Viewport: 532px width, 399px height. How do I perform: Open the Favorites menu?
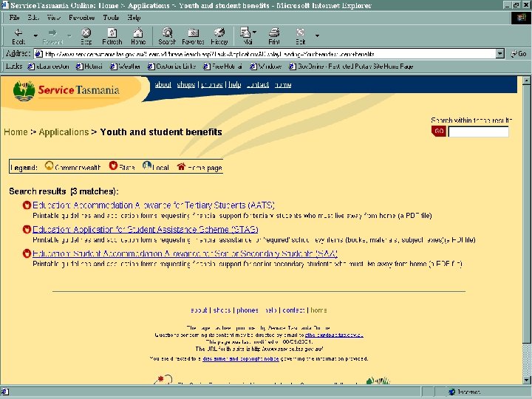pyautogui.click(x=81, y=18)
